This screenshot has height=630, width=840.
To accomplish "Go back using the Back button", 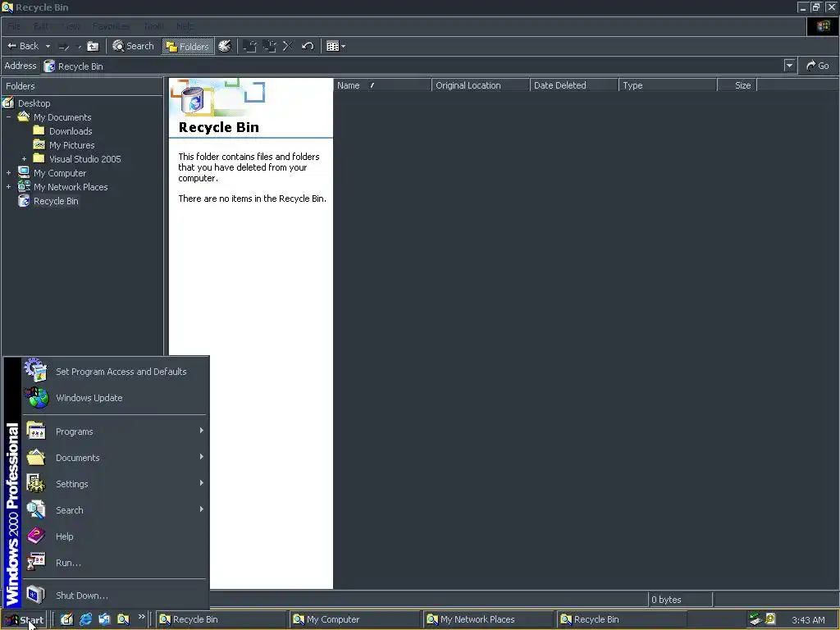I will pyautogui.click(x=22, y=46).
